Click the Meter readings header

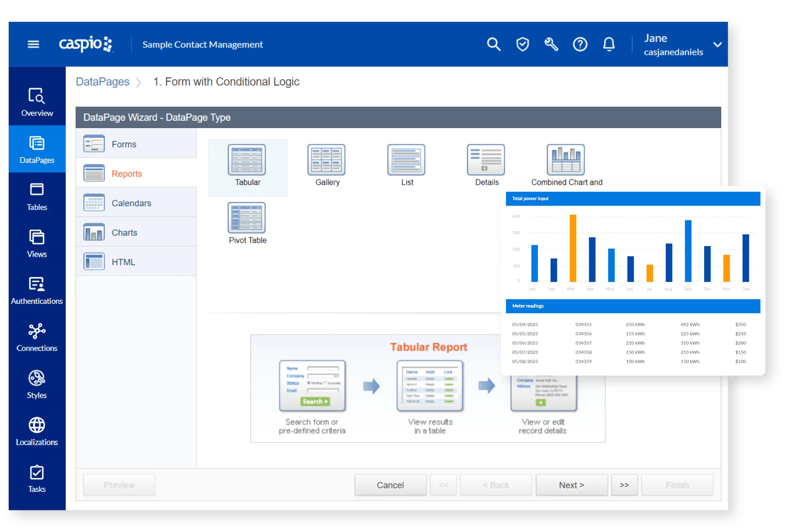point(633,306)
